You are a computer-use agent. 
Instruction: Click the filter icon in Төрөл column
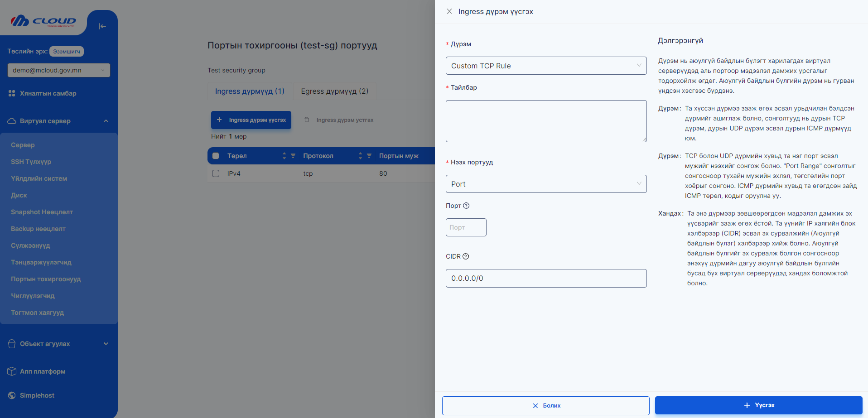[293, 156]
